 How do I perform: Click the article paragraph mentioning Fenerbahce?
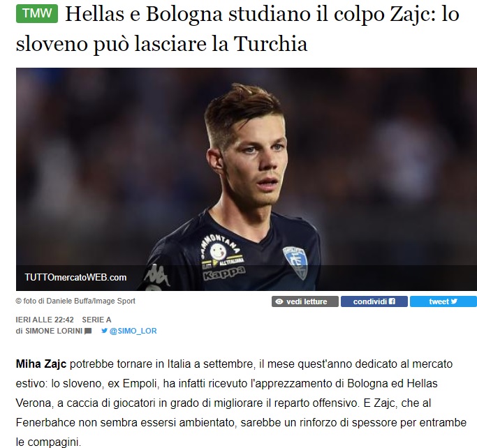(x=241, y=403)
